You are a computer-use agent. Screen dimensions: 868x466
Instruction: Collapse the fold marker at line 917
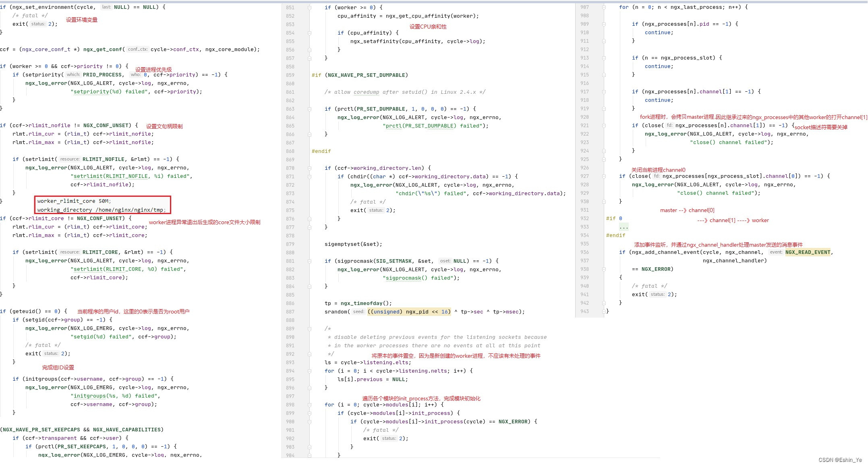pos(604,92)
